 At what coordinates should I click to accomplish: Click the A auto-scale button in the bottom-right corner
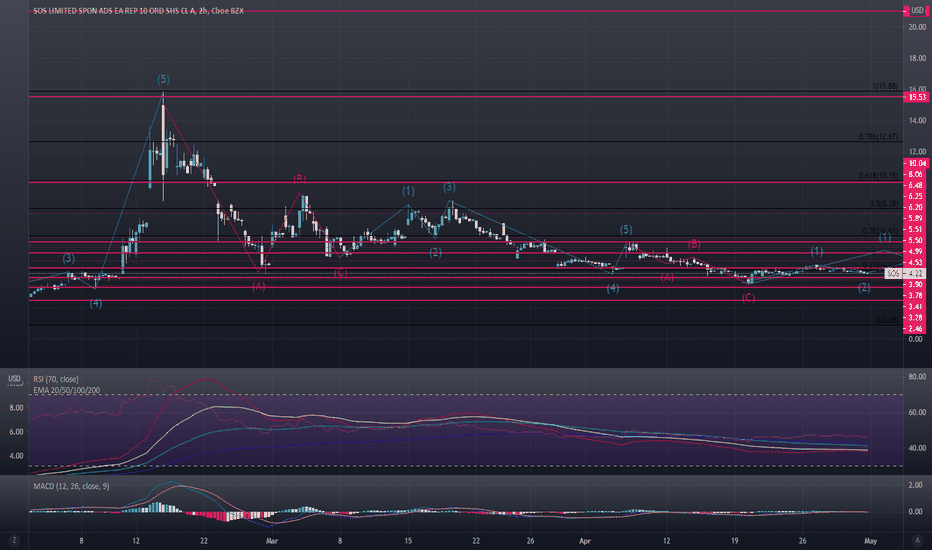click(917, 540)
